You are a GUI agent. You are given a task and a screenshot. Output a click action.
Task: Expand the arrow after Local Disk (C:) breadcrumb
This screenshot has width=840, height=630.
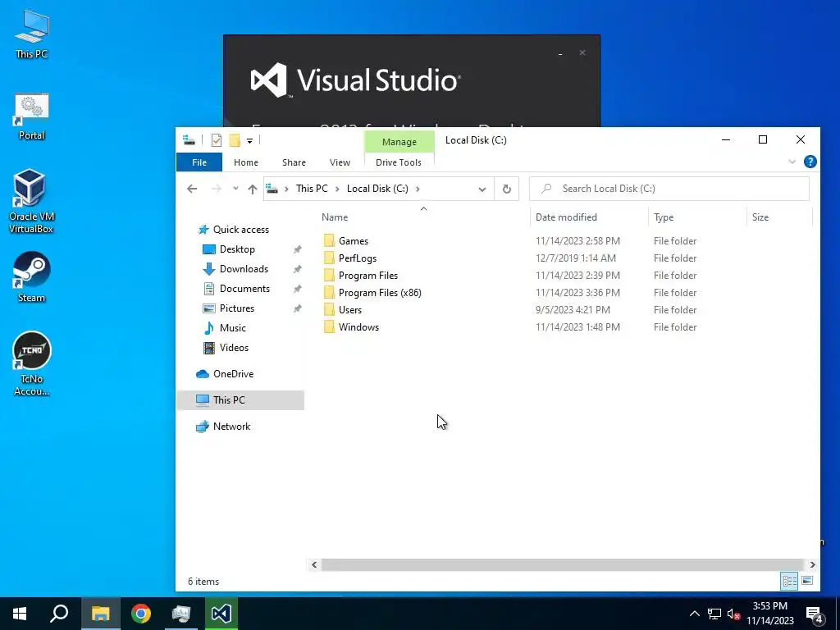tap(418, 189)
